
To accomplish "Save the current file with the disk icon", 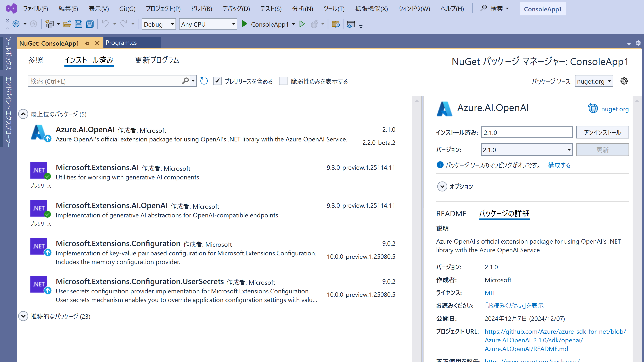I will (x=79, y=24).
